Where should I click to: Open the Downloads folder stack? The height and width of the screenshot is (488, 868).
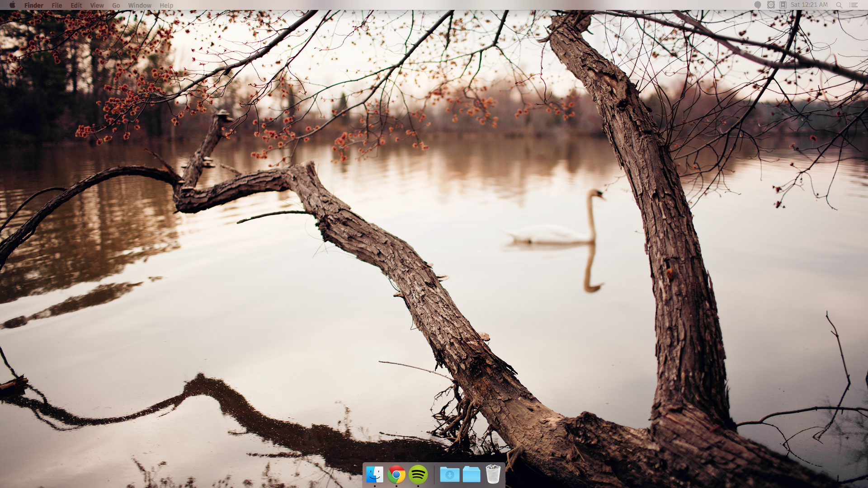(x=449, y=474)
